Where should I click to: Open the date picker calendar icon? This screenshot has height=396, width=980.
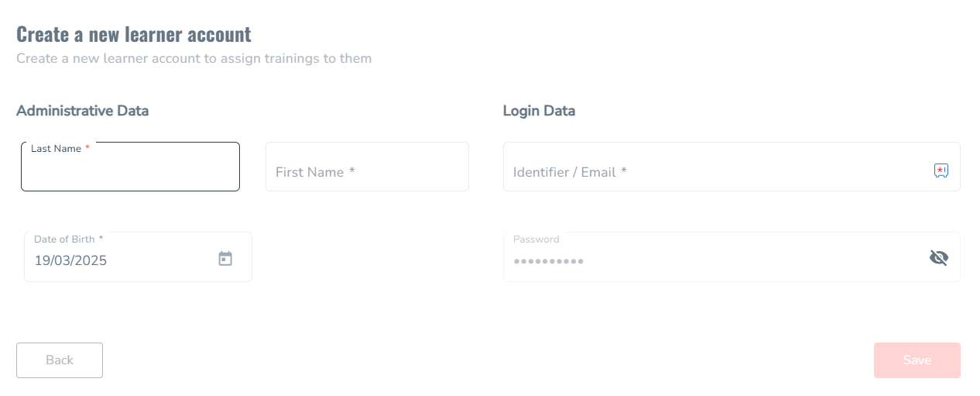(225, 259)
